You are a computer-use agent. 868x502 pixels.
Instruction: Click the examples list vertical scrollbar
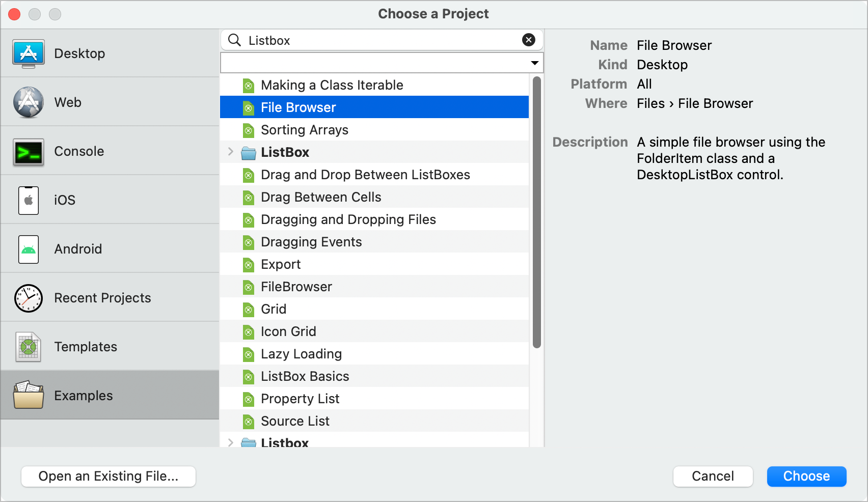[x=536, y=212]
